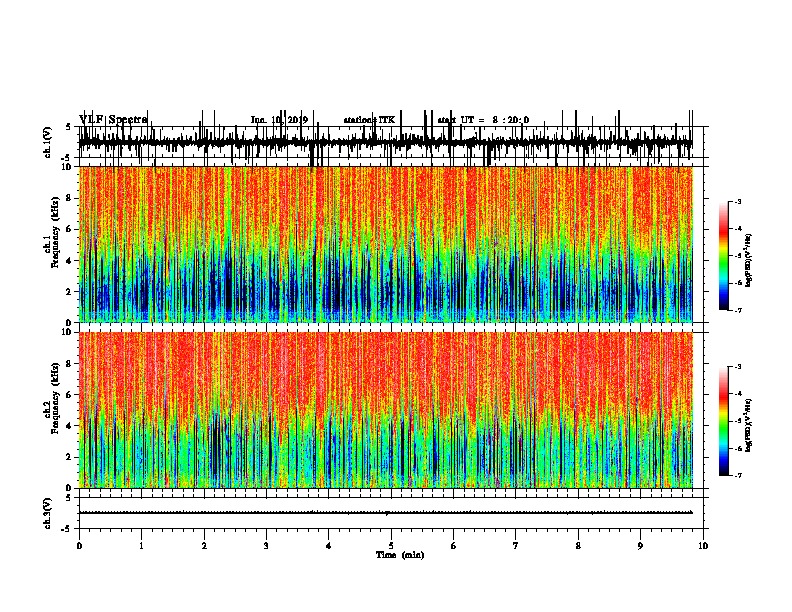The image size is (792, 612).
Task: Click the "9" minute tick label
Action: [640, 546]
